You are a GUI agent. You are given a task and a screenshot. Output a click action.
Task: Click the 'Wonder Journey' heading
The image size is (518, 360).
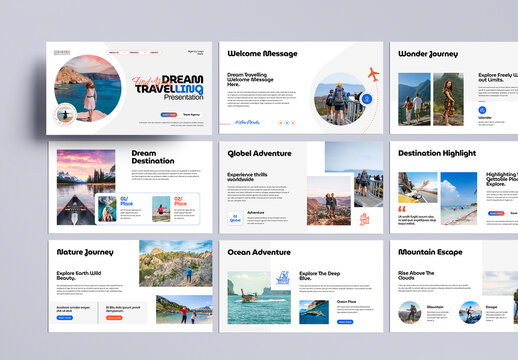pos(428,54)
